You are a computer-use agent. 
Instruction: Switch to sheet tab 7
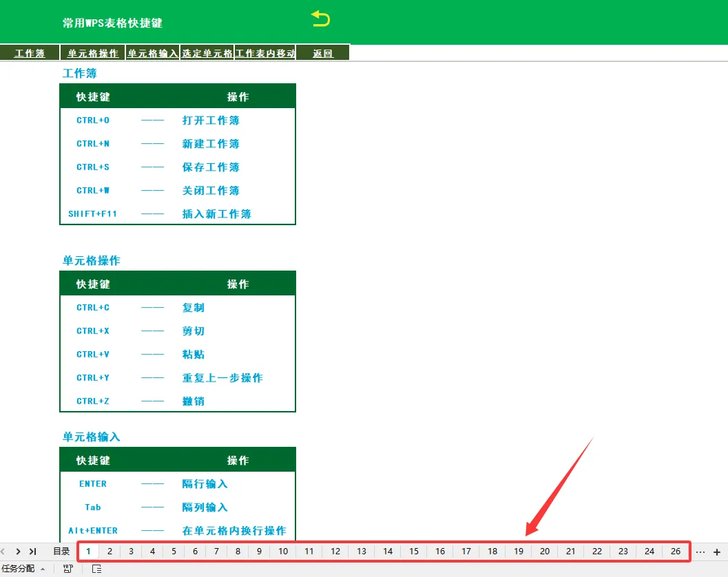tap(216, 552)
